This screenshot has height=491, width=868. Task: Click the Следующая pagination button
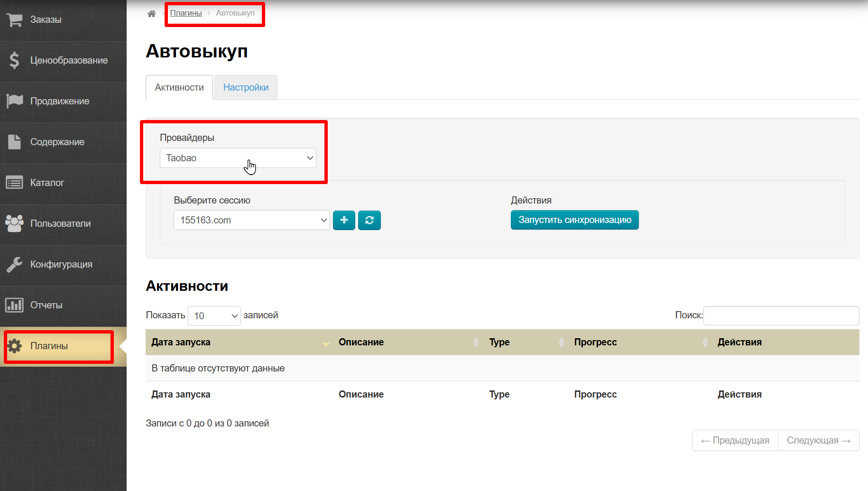[818, 440]
